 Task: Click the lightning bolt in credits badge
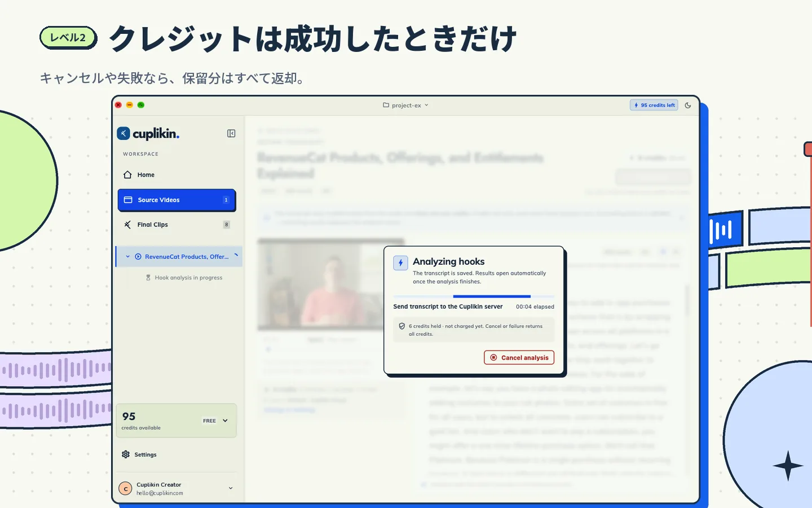[x=636, y=105]
